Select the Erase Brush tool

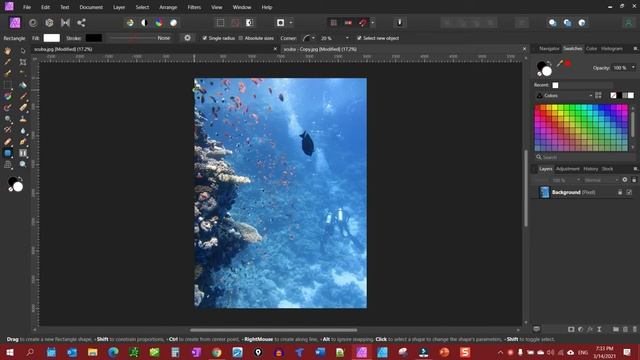[23, 108]
